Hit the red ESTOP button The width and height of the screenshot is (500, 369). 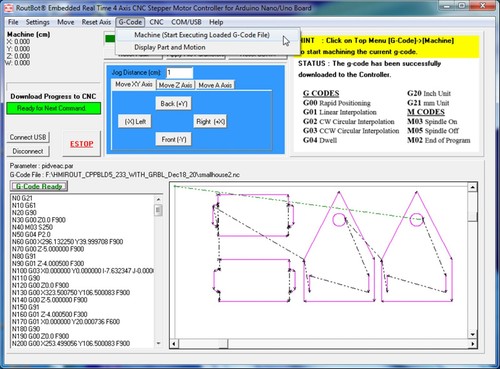82,144
